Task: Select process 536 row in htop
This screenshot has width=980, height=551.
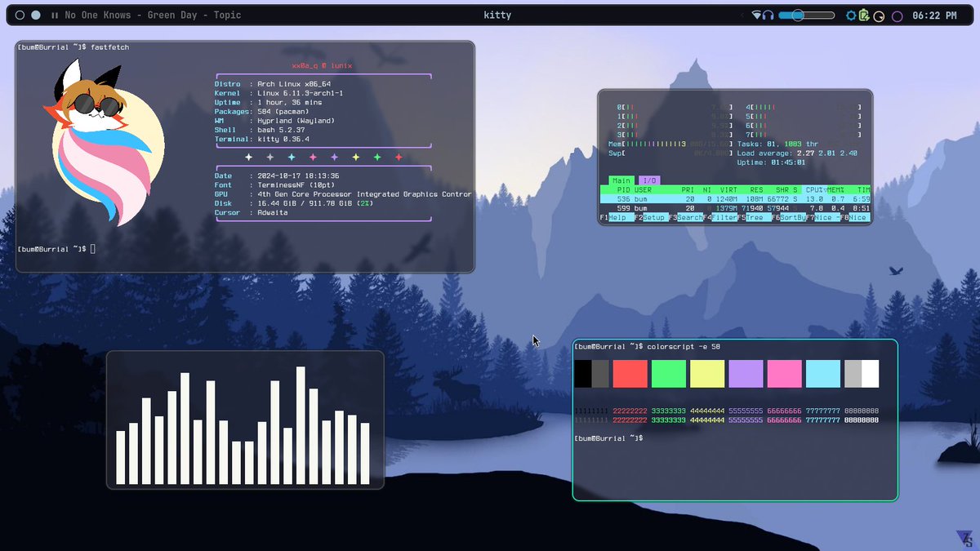Action: [x=735, y=199]
